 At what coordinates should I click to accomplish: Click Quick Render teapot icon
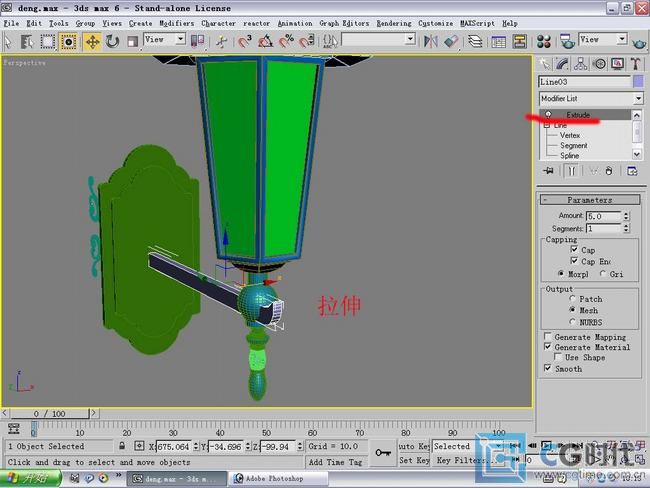(639, 42)
